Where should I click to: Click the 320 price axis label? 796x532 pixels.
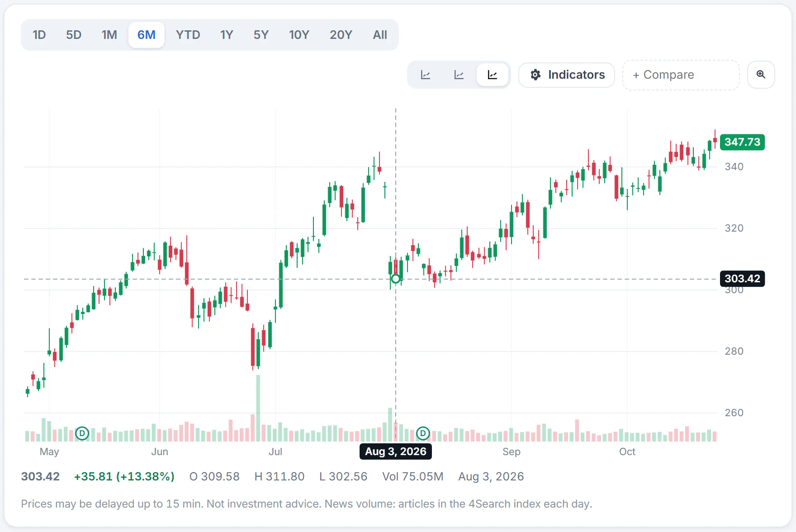click(734, 228)
